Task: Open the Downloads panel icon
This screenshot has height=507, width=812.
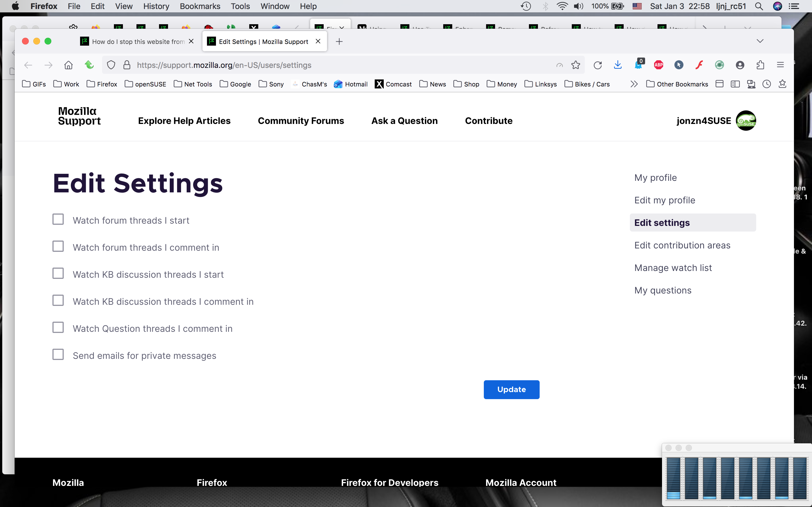Action: click(x=618, y=65)
